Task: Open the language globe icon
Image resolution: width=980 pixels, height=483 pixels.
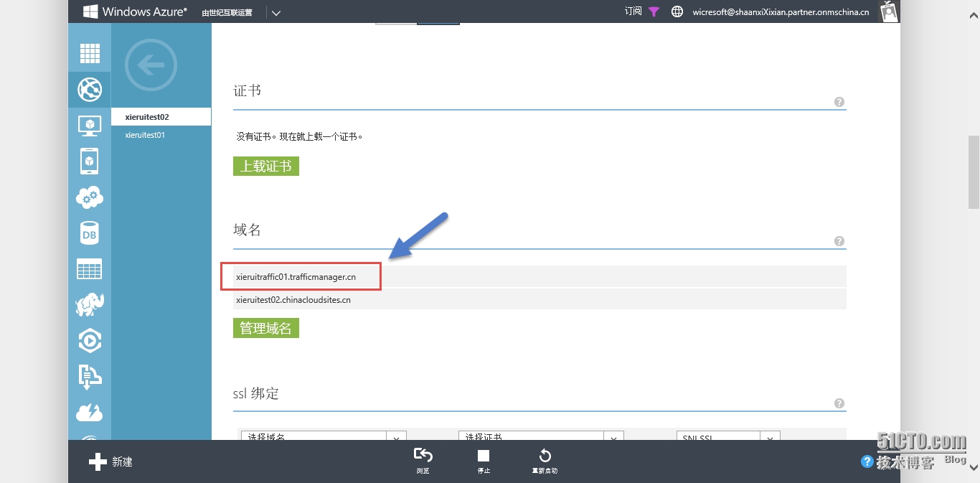Action: point(677,11)
